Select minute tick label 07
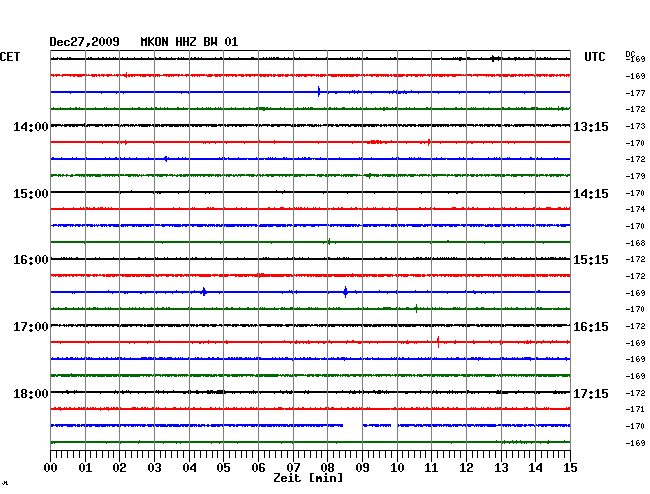650x494 pixels. (293, 468)
